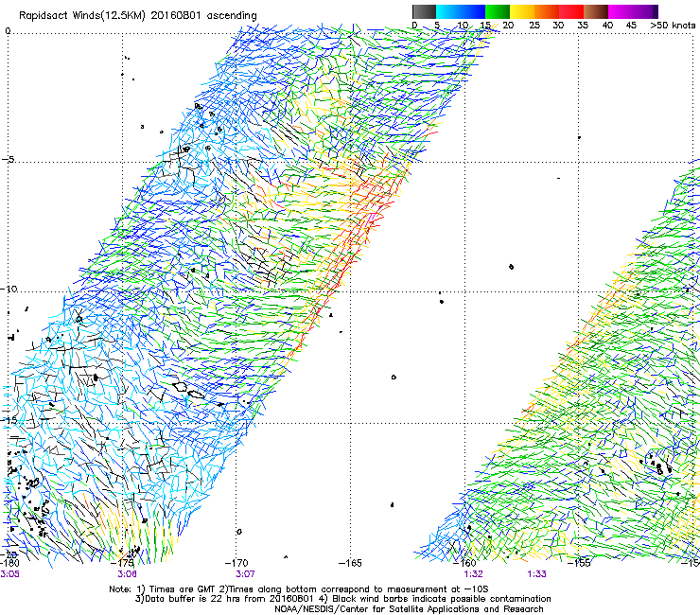Click the '3:07' purple time label
This screenshot has height=615, width=700.
click(245, 574)
